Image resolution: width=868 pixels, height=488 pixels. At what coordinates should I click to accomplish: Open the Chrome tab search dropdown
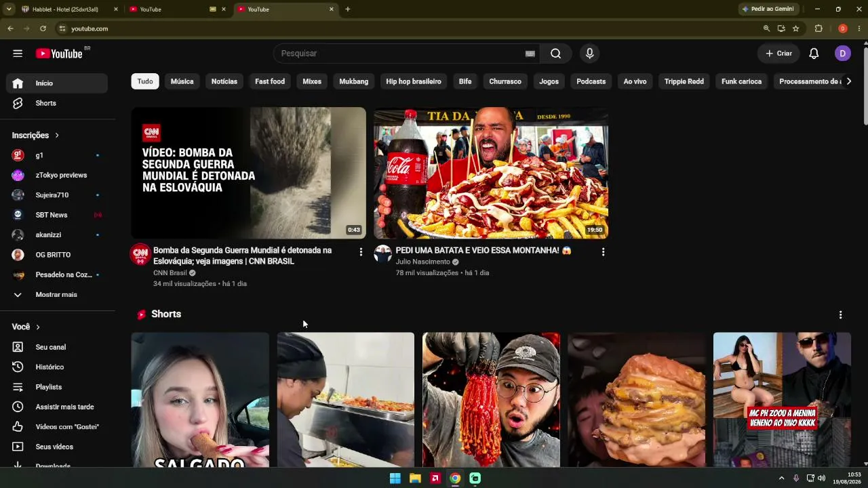(9, 9)
